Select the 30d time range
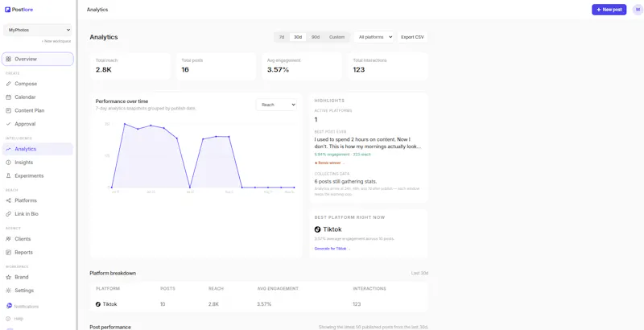644x330 pixels. [298, 37]
